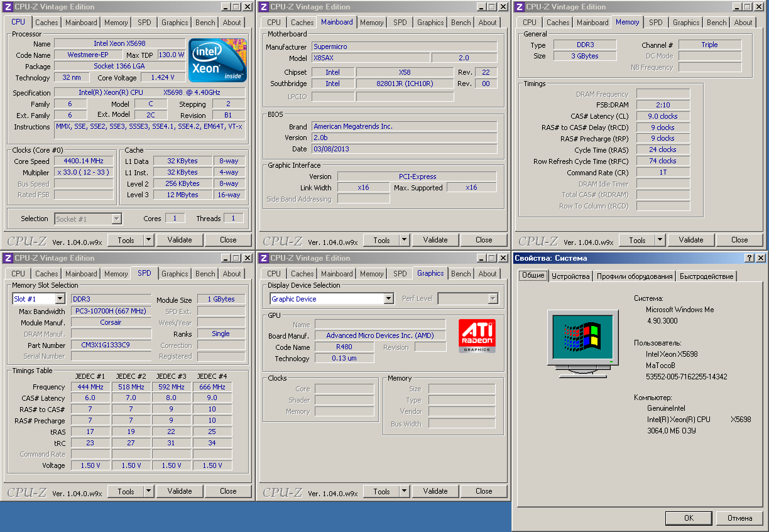Click the Z title icon of the Mainboard-tab window

[265, 7]
